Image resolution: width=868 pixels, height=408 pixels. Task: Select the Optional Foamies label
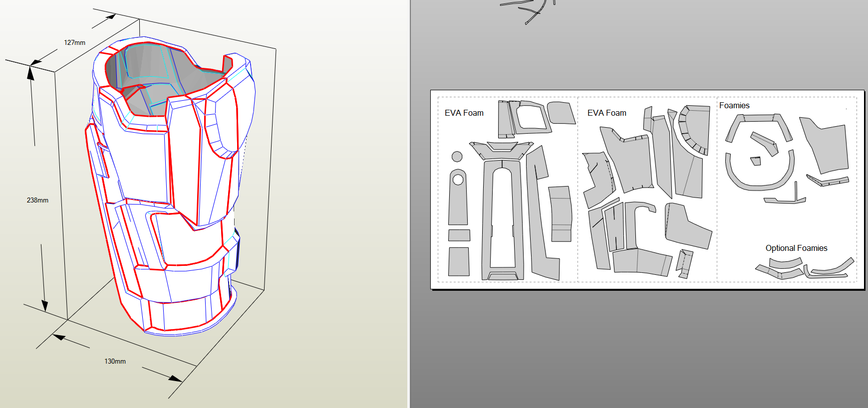tap(796, 248)
